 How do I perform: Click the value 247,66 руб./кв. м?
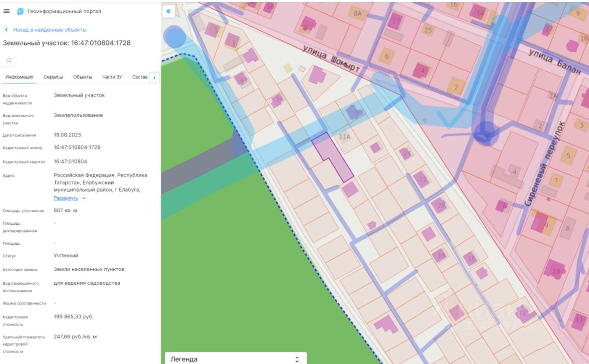click(75, 337)
